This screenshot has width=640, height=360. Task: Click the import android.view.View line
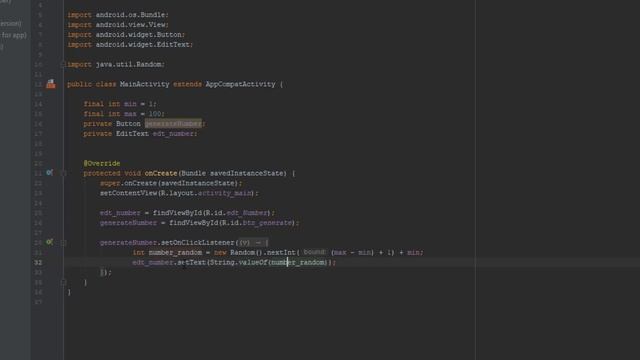118,24
